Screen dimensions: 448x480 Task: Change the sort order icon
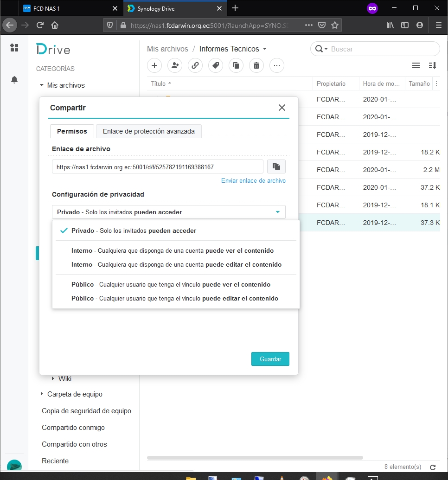[x=432, y=65]
